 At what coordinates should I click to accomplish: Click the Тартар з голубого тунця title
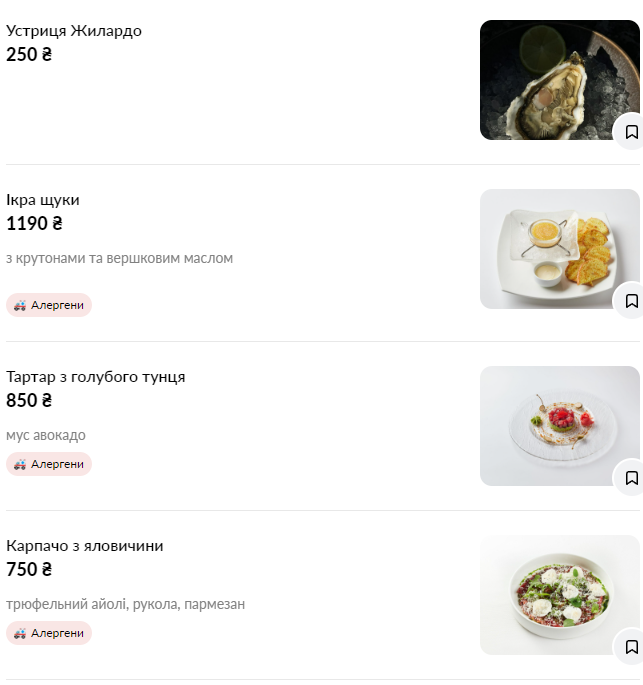pyautogui.click(x=96, y=377)
